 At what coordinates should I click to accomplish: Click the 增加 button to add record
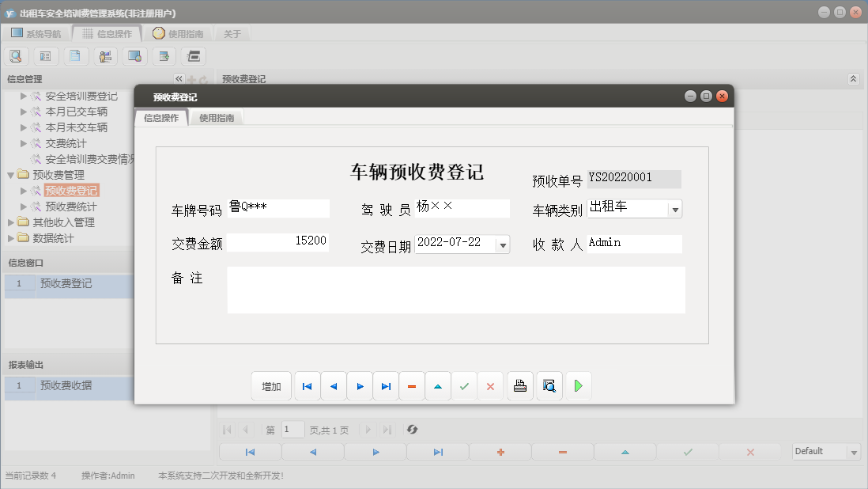tap(271, 385)
